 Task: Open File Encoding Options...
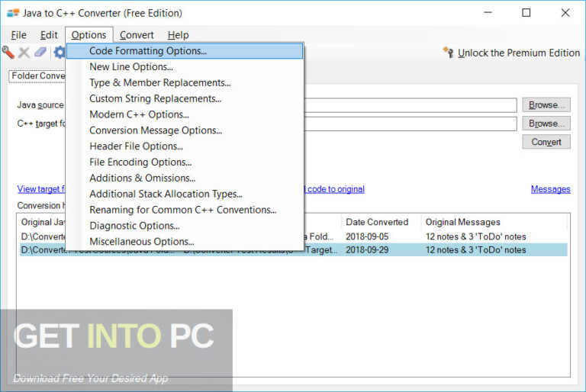(185, 162)
